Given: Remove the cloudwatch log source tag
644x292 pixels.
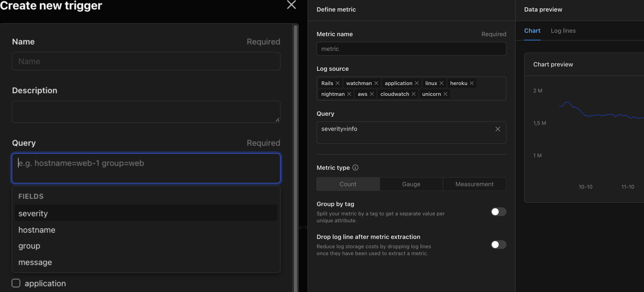Looking at the screenshot, I should tap(413, 94).
